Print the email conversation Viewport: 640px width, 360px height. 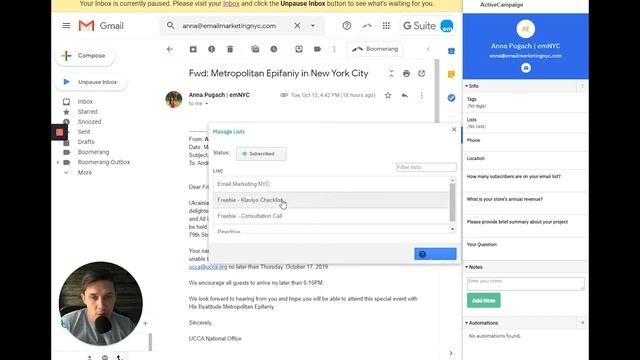(x=406, y=73)
